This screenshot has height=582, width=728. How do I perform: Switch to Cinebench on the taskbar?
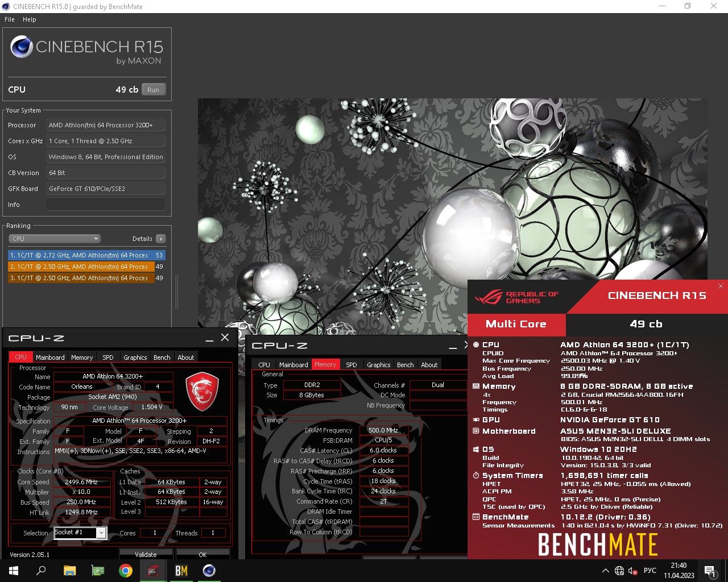(x=209, y=571)
